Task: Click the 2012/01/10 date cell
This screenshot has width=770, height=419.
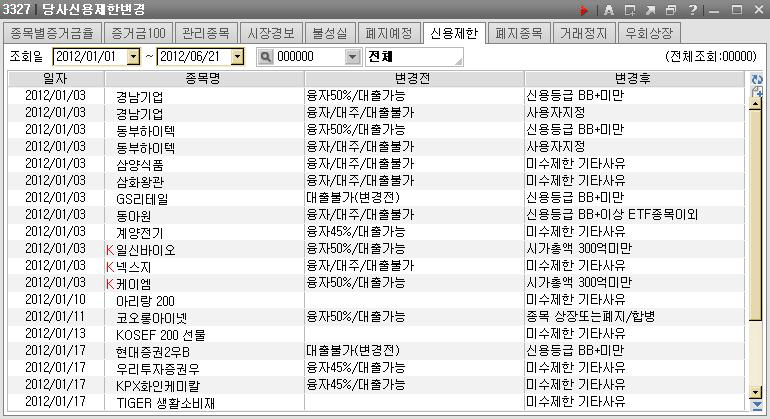Action: [55, 299]
